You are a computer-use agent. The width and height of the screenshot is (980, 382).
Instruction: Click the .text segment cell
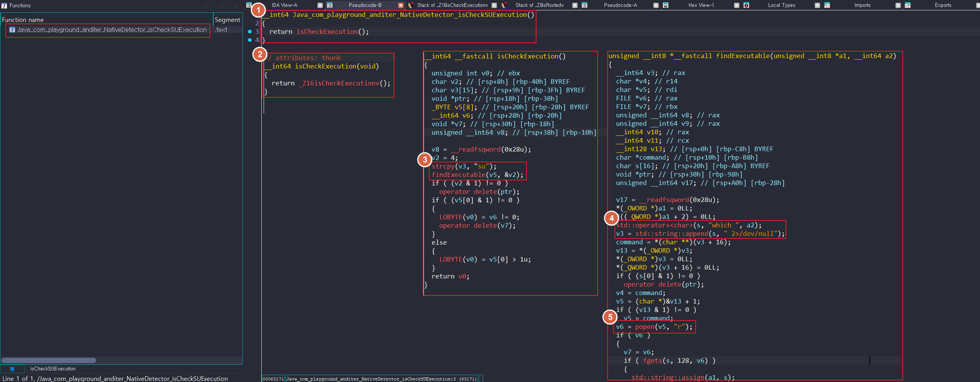221,30
